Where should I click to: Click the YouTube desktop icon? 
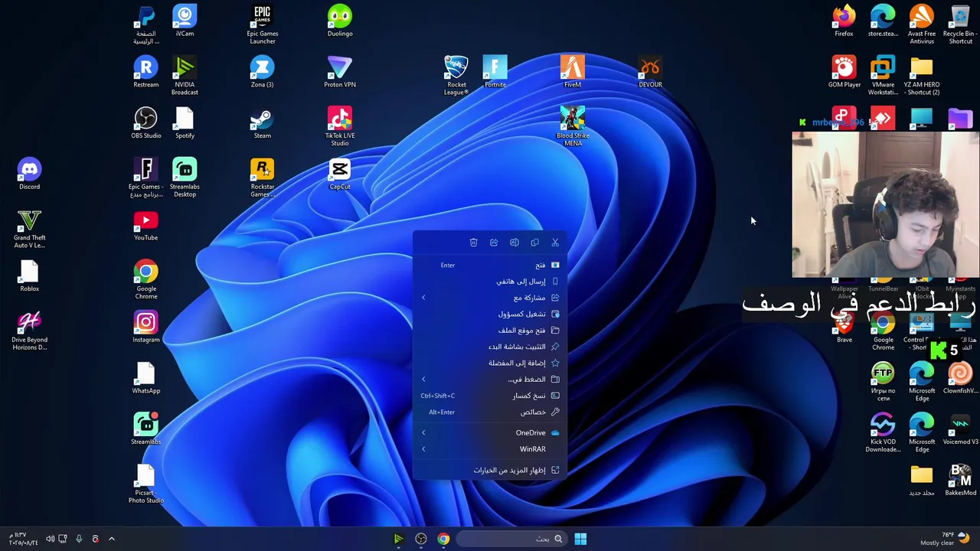pos(145,225)
